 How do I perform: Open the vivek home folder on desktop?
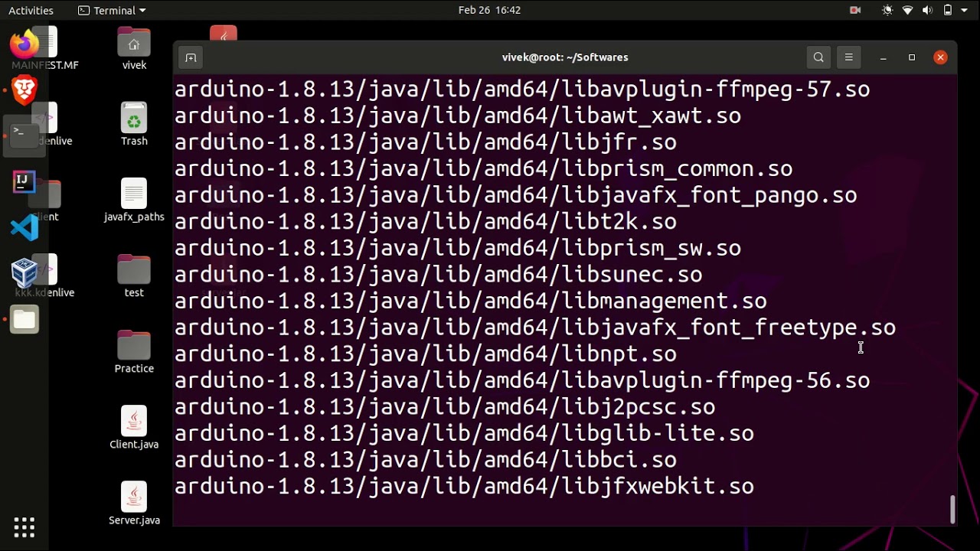(134, 49)
